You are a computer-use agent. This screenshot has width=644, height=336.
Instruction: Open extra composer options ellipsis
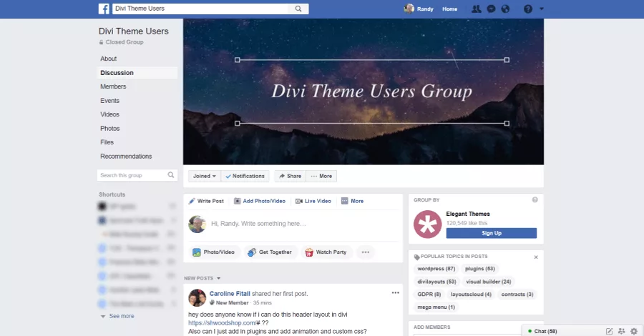(366, 252)
